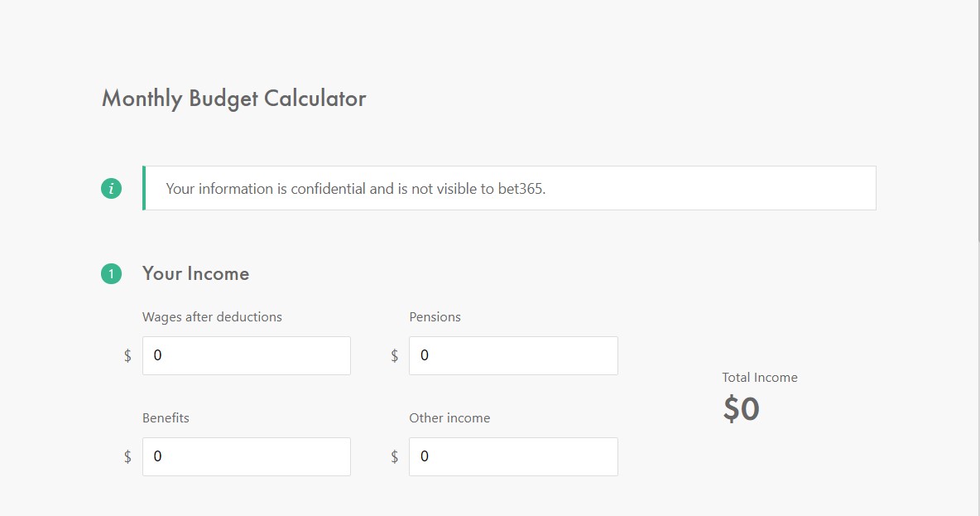This screenshot has width=980, height=516.
Task: Select the Benefits amount input field
Action: tap(247, 456)
